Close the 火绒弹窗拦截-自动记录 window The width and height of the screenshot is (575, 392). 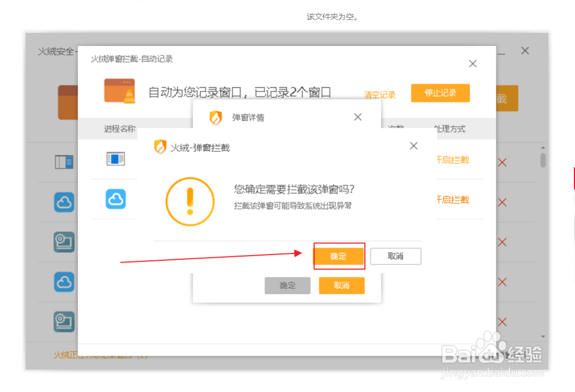pos(473,64)
